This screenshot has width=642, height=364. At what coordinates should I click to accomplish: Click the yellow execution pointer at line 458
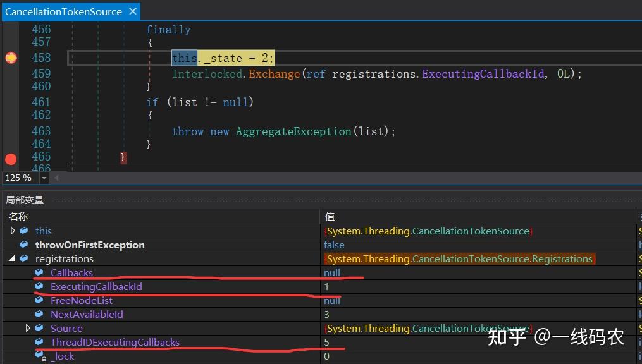click(10, 57)
